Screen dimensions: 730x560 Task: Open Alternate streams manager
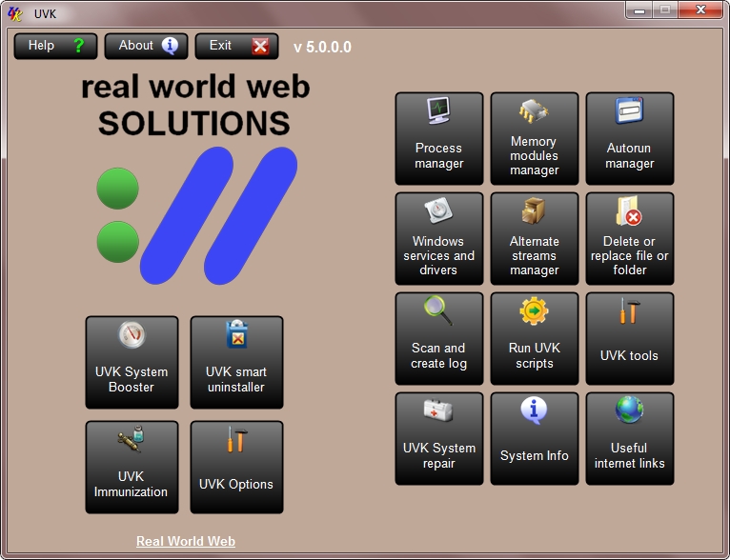point(534,238)
